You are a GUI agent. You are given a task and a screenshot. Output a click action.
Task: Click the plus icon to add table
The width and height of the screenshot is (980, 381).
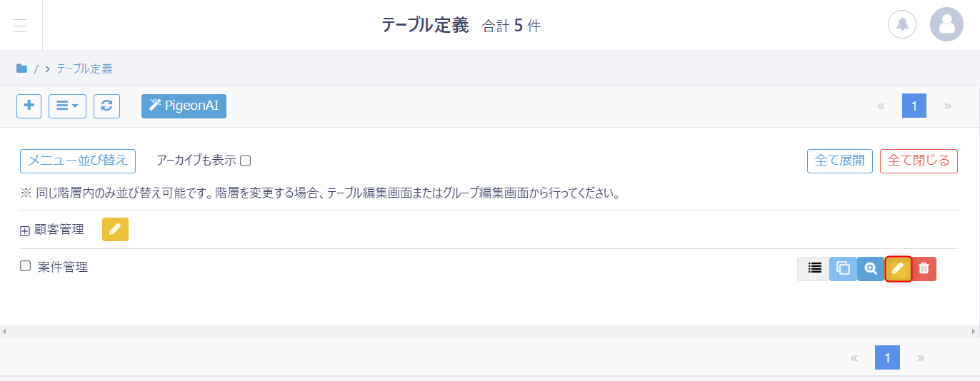click(x=29, y=106)
